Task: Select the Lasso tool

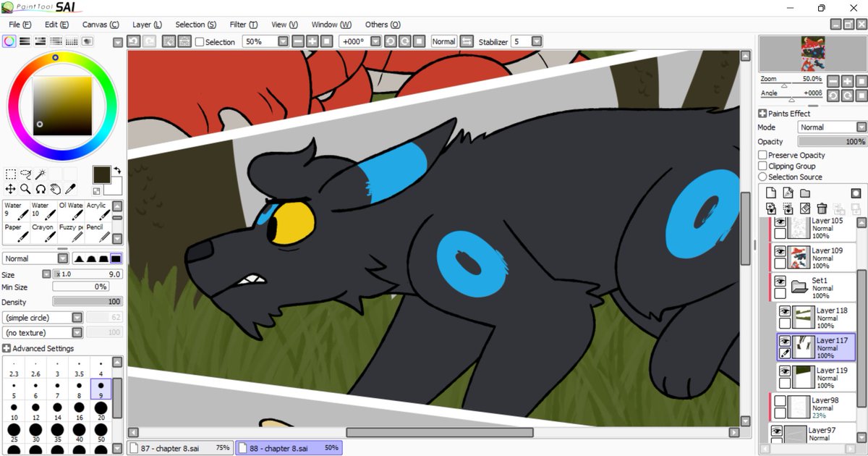Action: click(26, 174)
